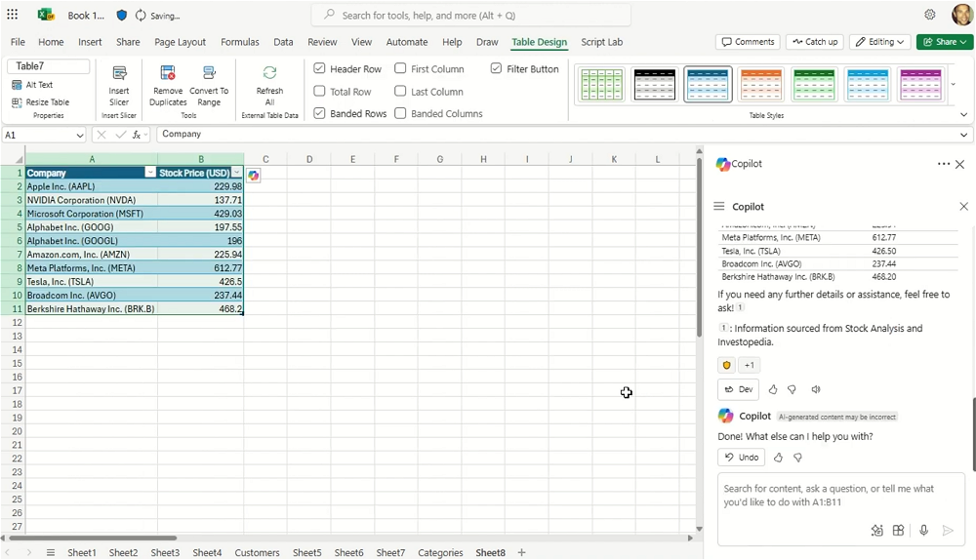Toggle the Filter Button checkbox
976x560 pixels.
tap(496, 68)
